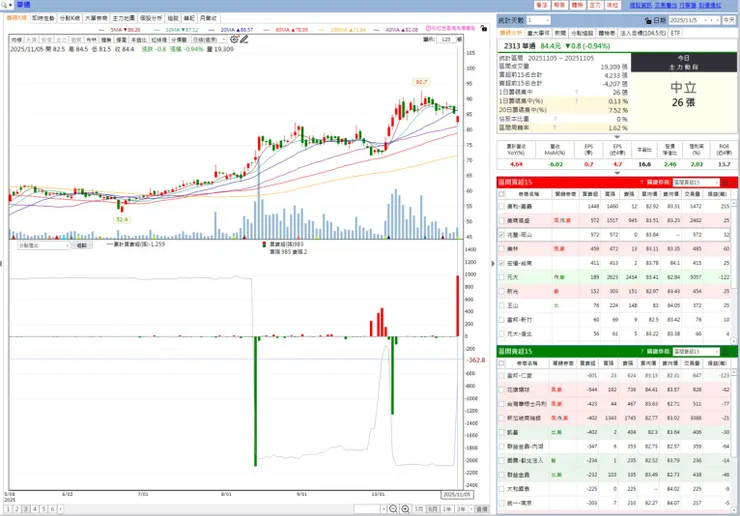
Task: Select the 3月 range button
Action: click(419, 509)
